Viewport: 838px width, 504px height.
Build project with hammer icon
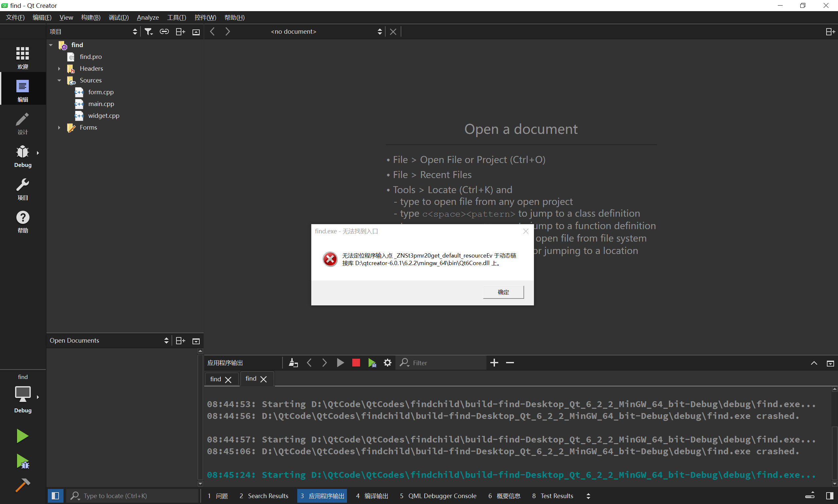click(22, 485)
